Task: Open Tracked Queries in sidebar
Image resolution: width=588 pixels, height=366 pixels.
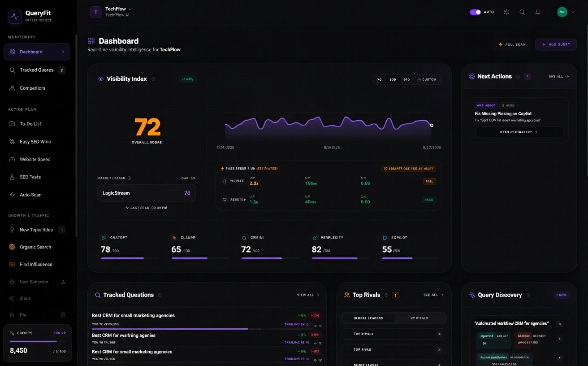Action: (x=37, y=70)
